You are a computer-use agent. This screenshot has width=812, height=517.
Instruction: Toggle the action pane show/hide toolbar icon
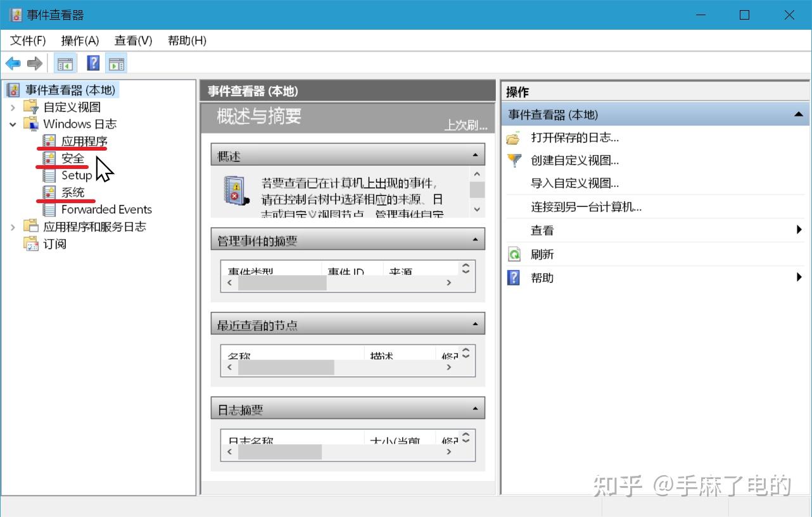point(116,63)
